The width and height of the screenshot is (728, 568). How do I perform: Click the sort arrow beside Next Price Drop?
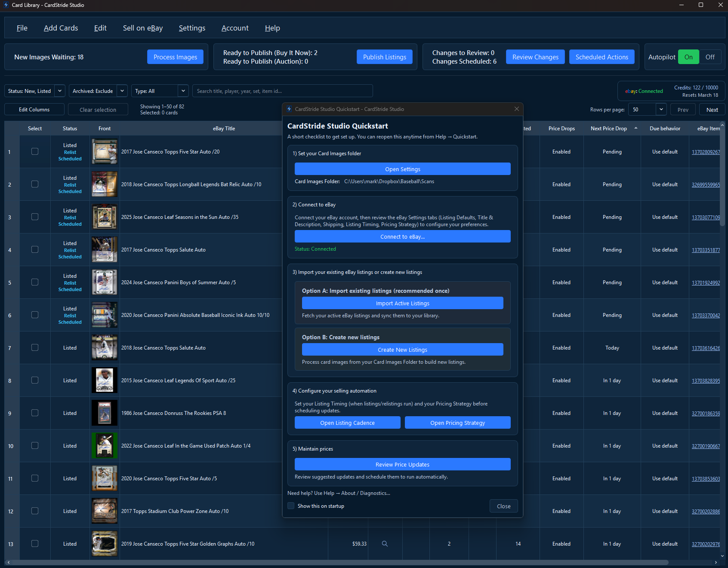click(x=636, y=128)
